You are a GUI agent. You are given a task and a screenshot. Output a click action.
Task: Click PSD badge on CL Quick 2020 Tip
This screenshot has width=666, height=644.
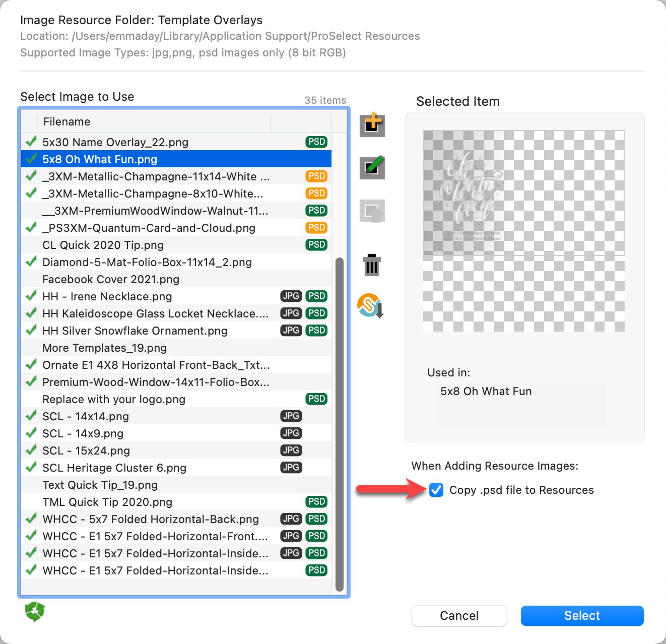(x=316, y=245)
